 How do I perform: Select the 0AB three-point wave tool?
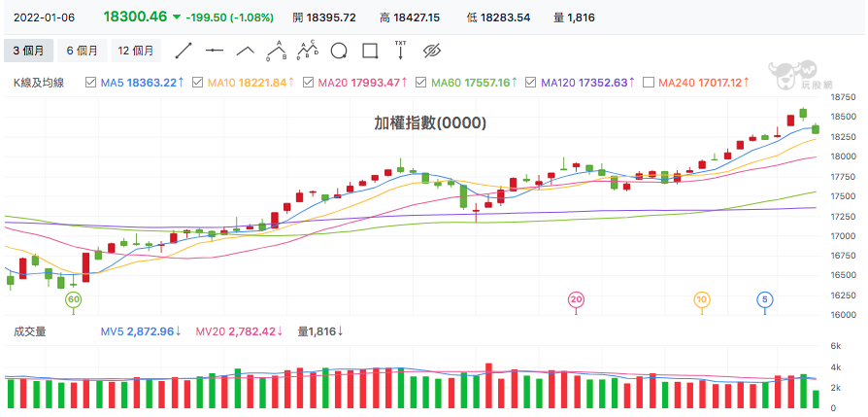click(x=277, y=51)
